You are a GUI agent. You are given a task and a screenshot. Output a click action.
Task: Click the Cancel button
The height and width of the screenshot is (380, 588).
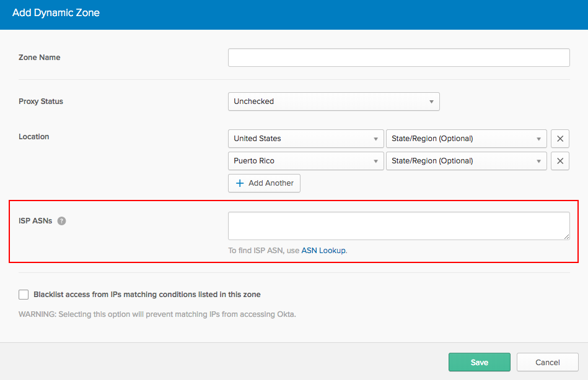click(548, 362)
